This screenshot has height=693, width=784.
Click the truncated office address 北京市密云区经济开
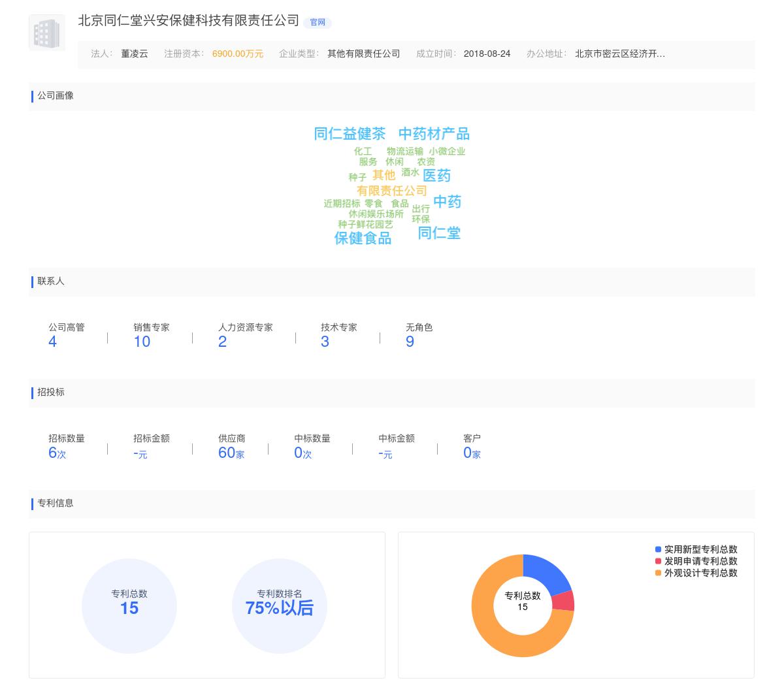coord(620,54)
